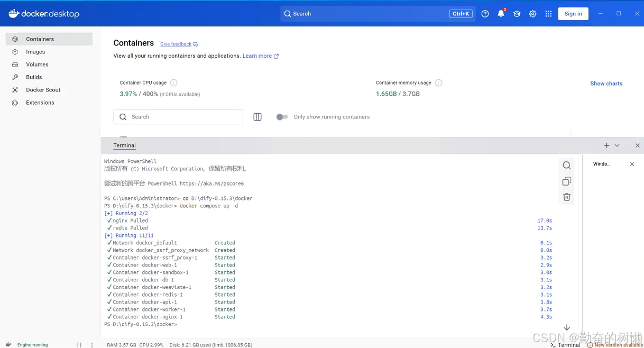Click the memory usage info icon

pos(438,83)
